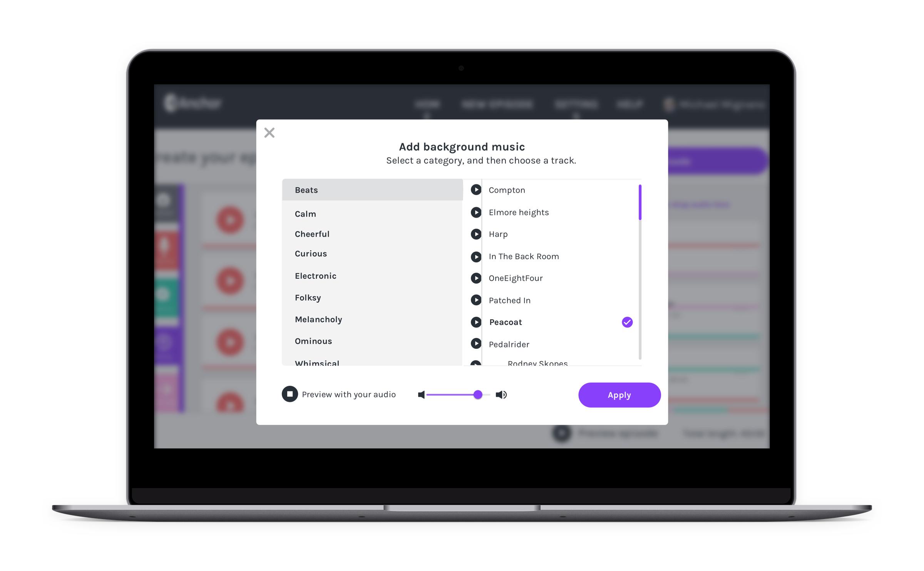Select the checkmark on Peacoat track
924x571 pixels.
(x=627, y=322)
